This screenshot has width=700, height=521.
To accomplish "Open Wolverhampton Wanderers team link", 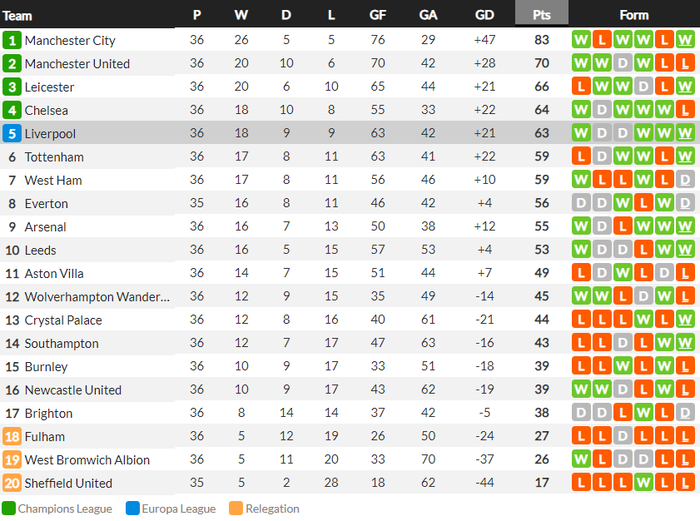I will point(97,297).
